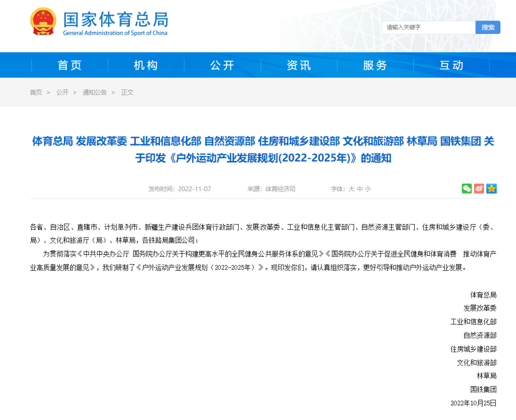Open the 首页 navigation menu item
This screenshot has width=516, height=420.
[x=70, y=65]
